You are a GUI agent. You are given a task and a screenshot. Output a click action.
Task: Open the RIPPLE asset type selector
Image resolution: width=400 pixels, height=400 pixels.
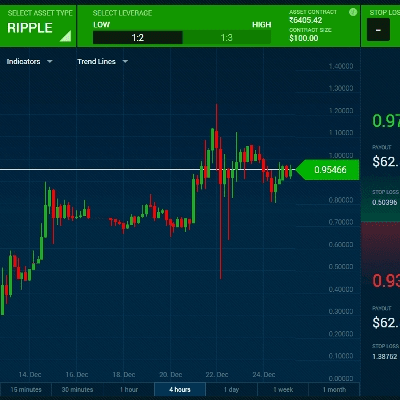38,26
